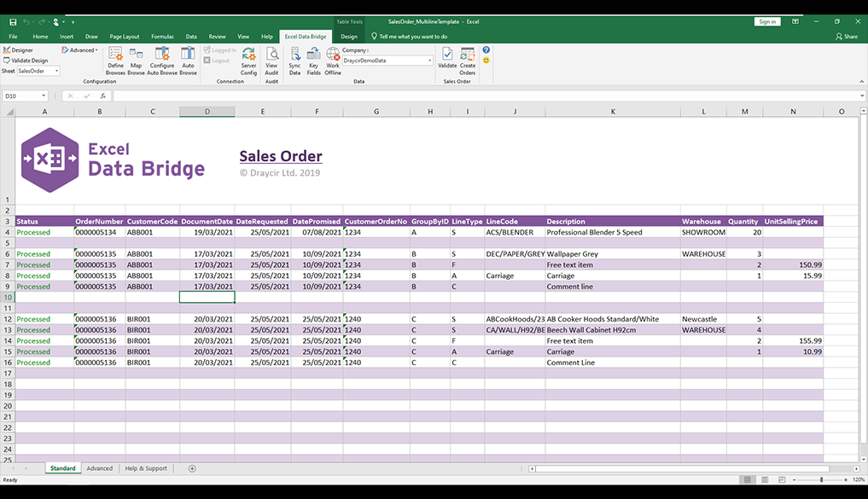Image resolution: width=868 pixels, height=499 pixels.
Task: Open Server Config settings
Action: tap(248, 61)
